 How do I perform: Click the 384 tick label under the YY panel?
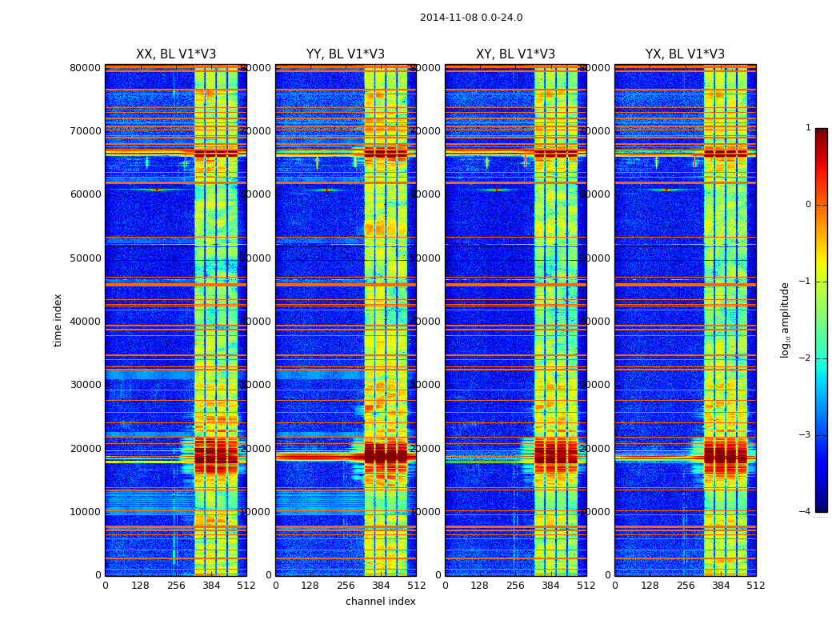tap(381, 586)
